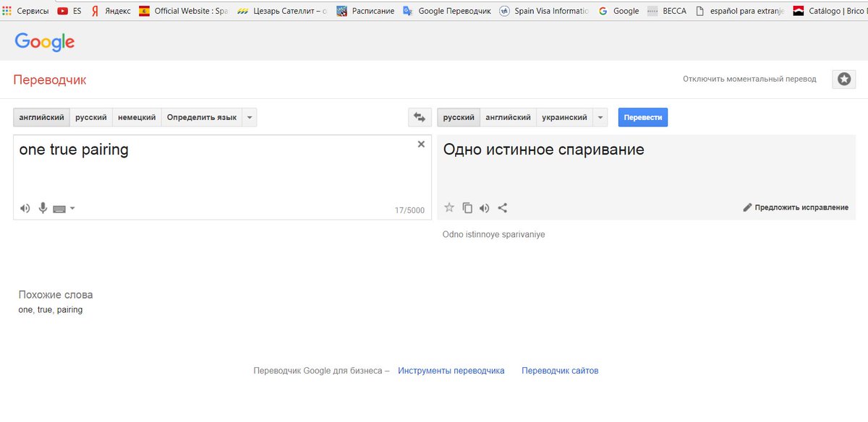Open Catálogo Brico bookmark
The image size is (868, 422).
[830, 11]
